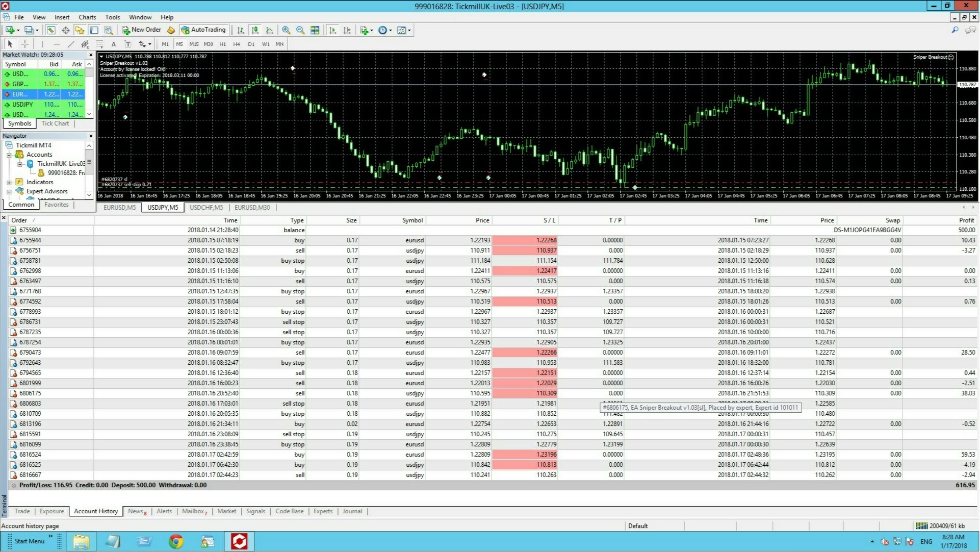Click the Zoom In magnifier icon

pos(286,30)
